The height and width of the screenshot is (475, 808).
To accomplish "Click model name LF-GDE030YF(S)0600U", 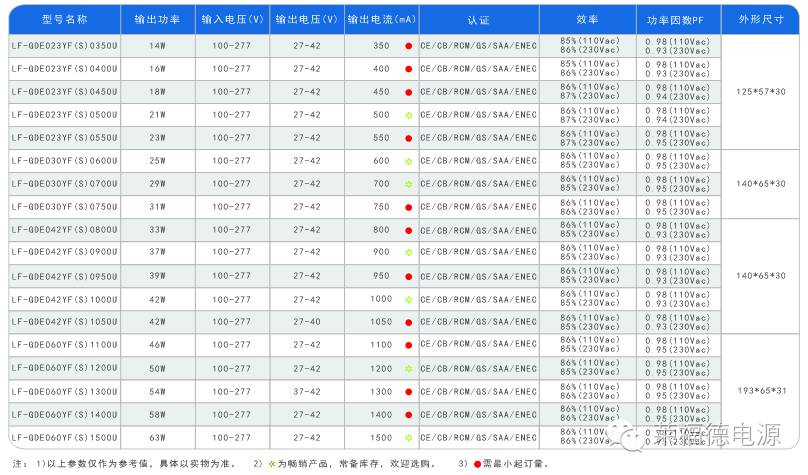I will 64,161.
